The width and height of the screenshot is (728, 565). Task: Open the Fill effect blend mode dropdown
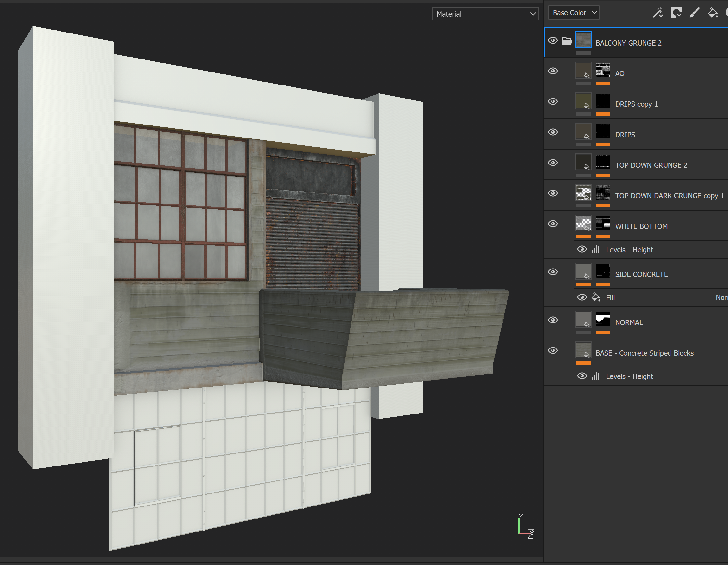coord(721,297)
